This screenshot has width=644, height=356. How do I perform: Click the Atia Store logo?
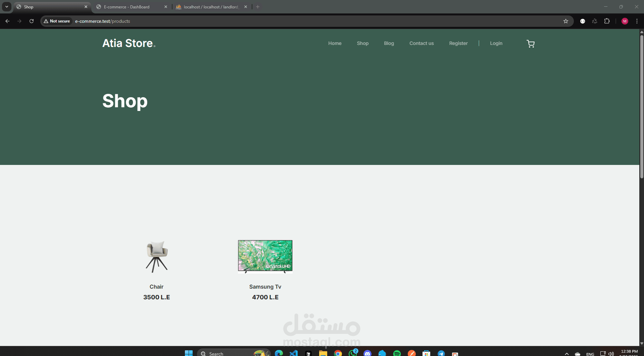point(129,43)
